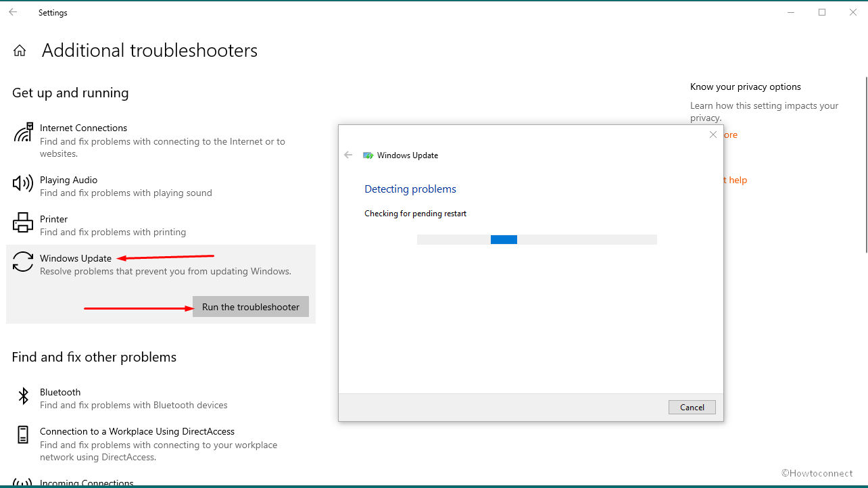The image size is (868, 488).
Task: Click 'Find and fix other problems' heading
Action: [x=94, y=358]
